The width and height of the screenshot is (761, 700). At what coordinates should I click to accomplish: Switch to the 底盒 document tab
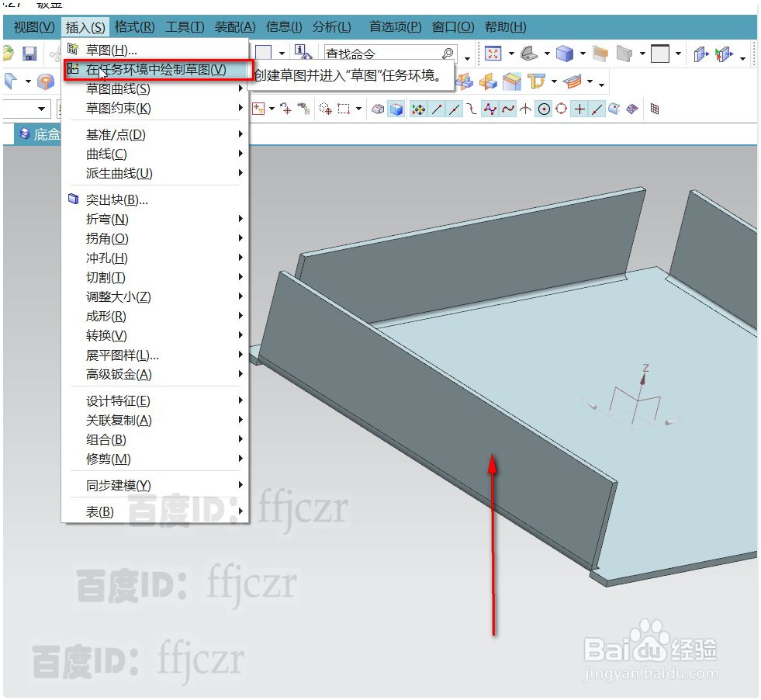[x=39, y=134]
